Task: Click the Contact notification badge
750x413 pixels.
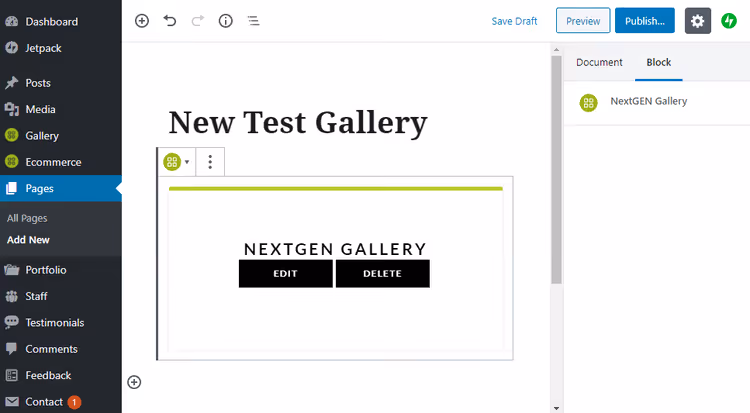Action: 74,402
